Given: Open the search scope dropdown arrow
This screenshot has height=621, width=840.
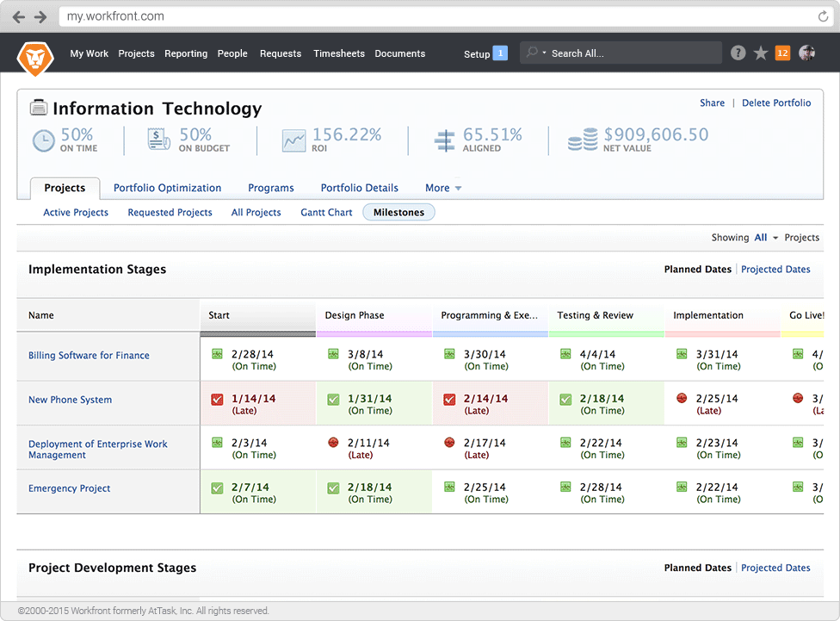Looking at the screenshot, I should [x=544, y=53].
